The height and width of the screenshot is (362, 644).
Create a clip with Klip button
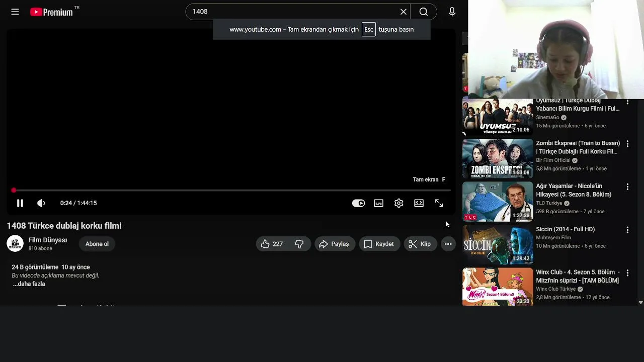[420, 244]
